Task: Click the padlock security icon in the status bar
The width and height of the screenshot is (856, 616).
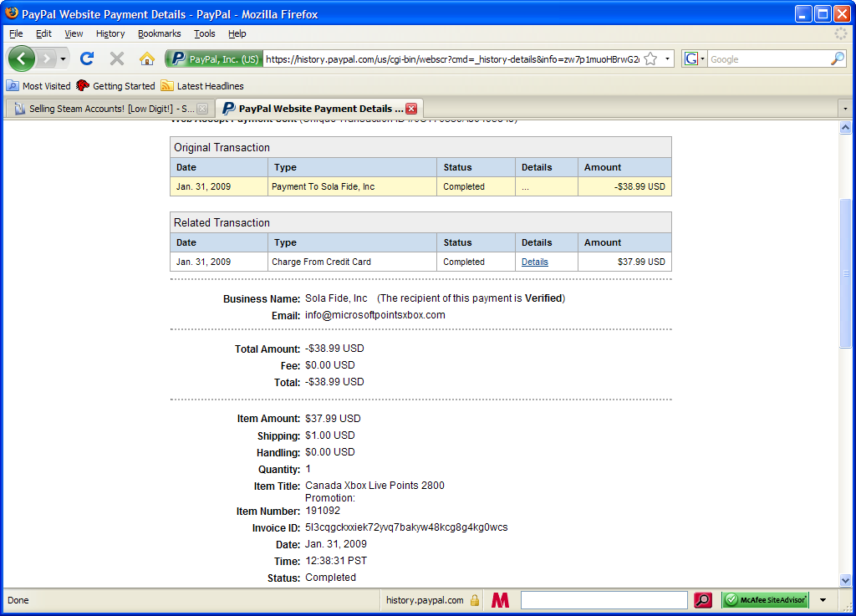Action: tap(475, 600)
